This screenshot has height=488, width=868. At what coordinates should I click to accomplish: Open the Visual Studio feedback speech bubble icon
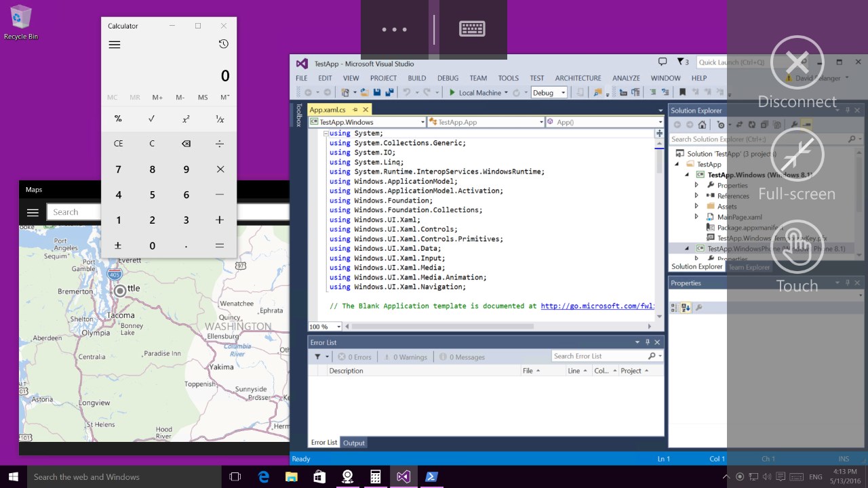(x=663, y=62)
